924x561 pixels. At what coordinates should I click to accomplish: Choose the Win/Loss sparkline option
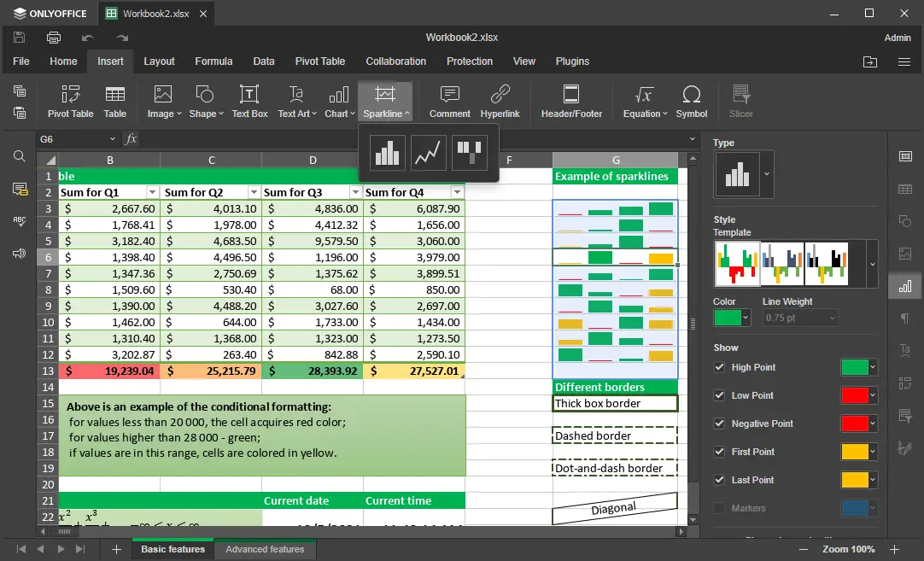tap(469, 153)
